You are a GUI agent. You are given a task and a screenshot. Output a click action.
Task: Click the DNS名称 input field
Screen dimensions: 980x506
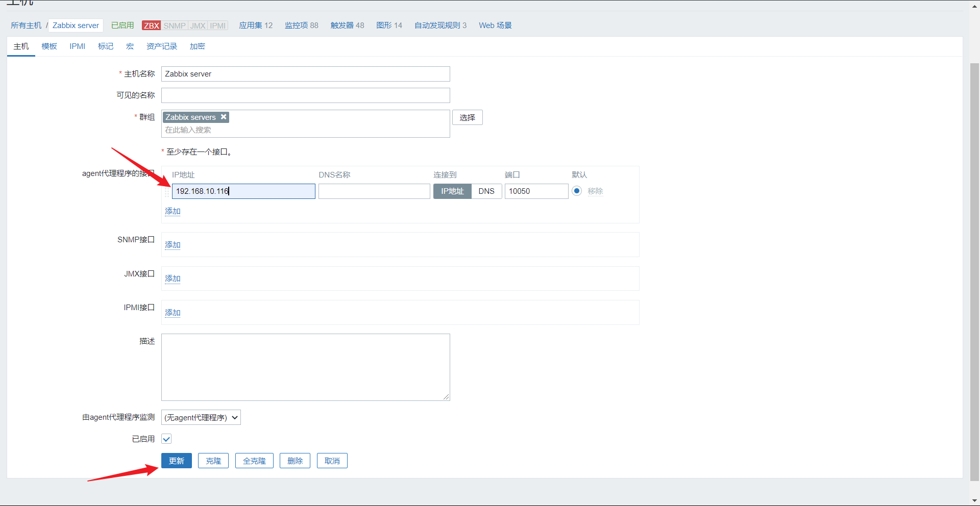(x=374, y=191)
